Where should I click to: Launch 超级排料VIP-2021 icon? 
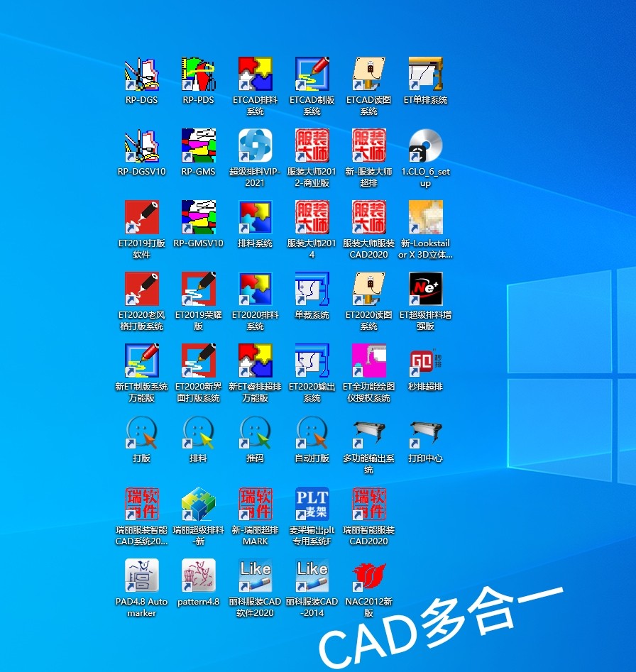pyautogui.click(x=255, y=145)
